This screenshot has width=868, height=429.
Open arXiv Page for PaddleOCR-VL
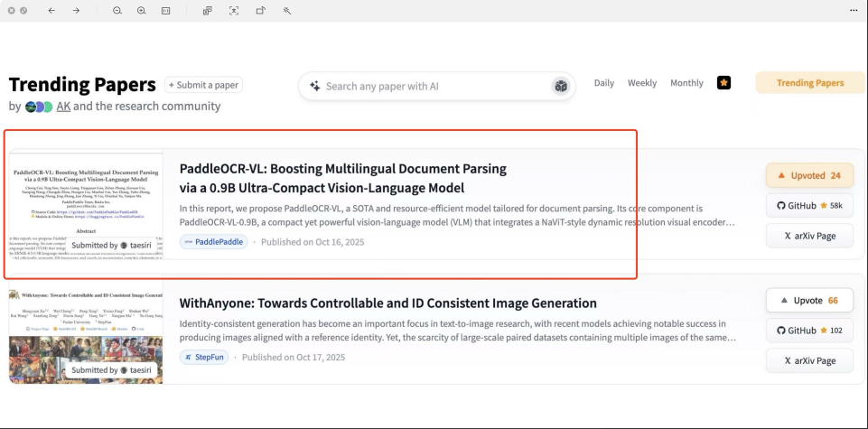tap(809, 236)
